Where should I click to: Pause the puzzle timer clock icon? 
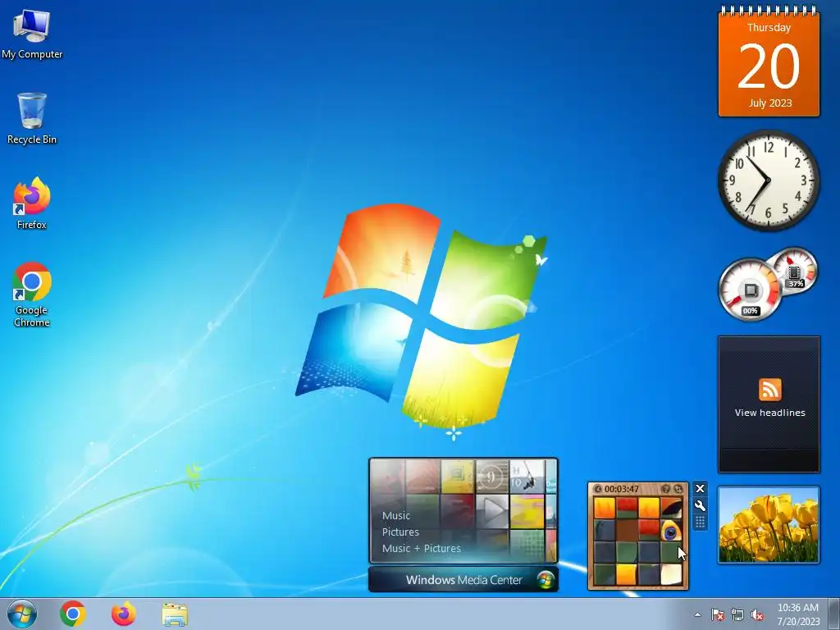[598, 489]
